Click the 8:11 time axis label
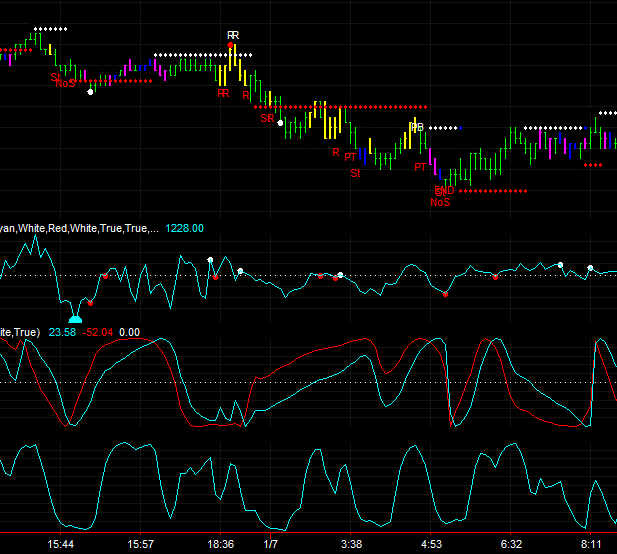The height and width of the screenshot is (554, 617). (591, 544)
